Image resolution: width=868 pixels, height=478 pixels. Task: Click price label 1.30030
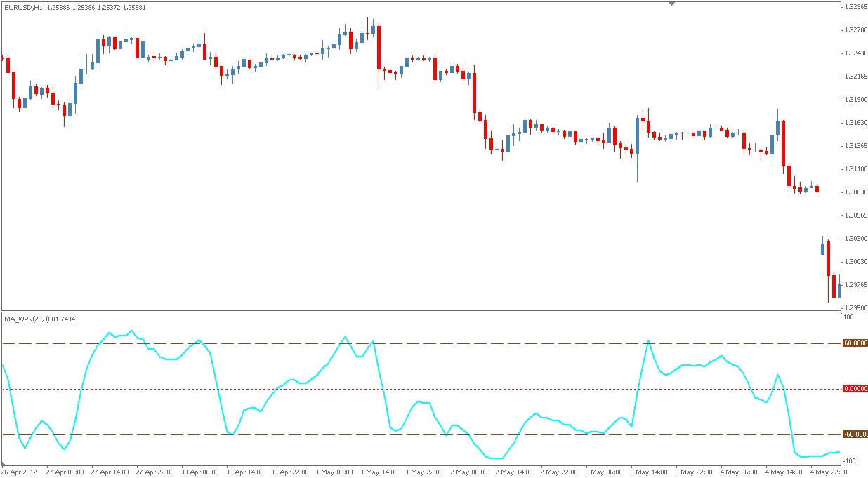click(856, 262)
